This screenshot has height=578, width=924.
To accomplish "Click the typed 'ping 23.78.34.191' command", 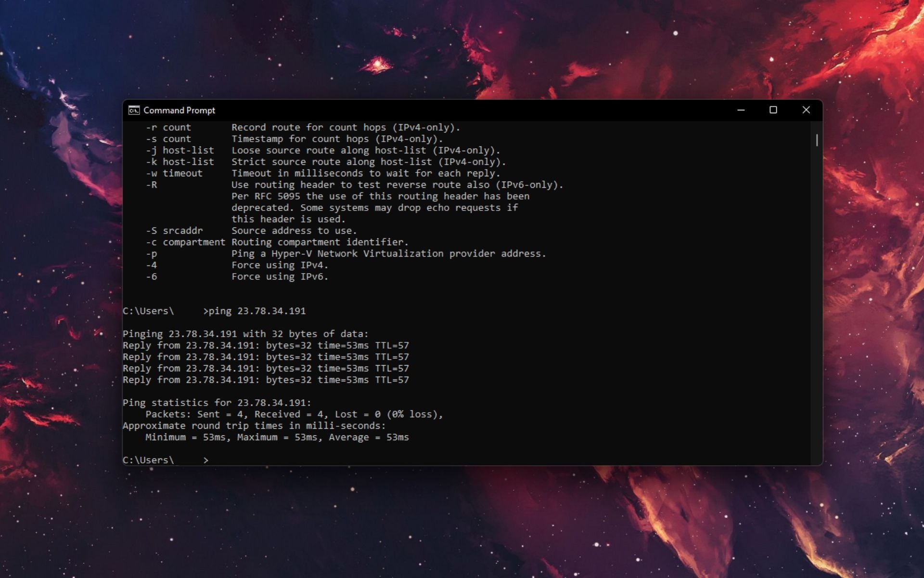I will [257, 311].
